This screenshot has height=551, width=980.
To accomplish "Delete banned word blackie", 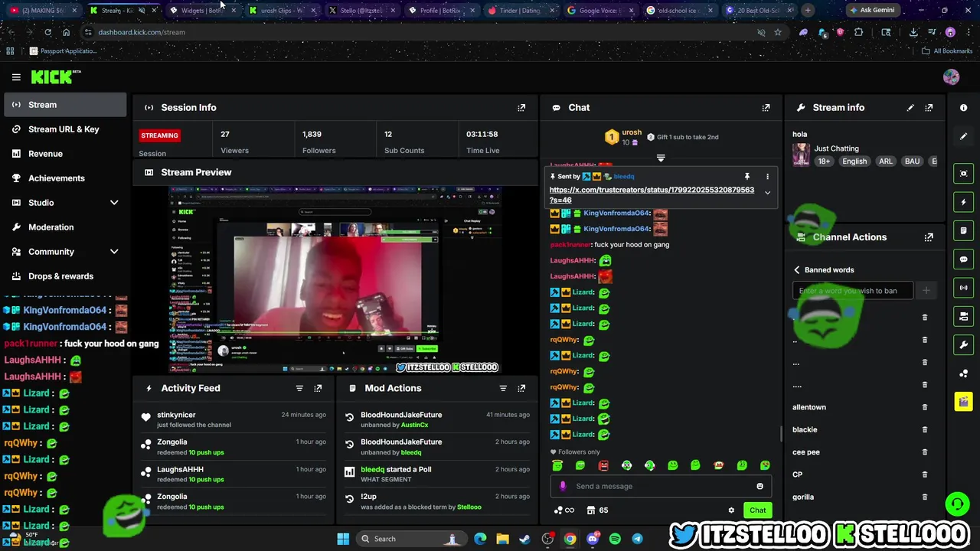I will pyautogui.click(x=925, y=429).
